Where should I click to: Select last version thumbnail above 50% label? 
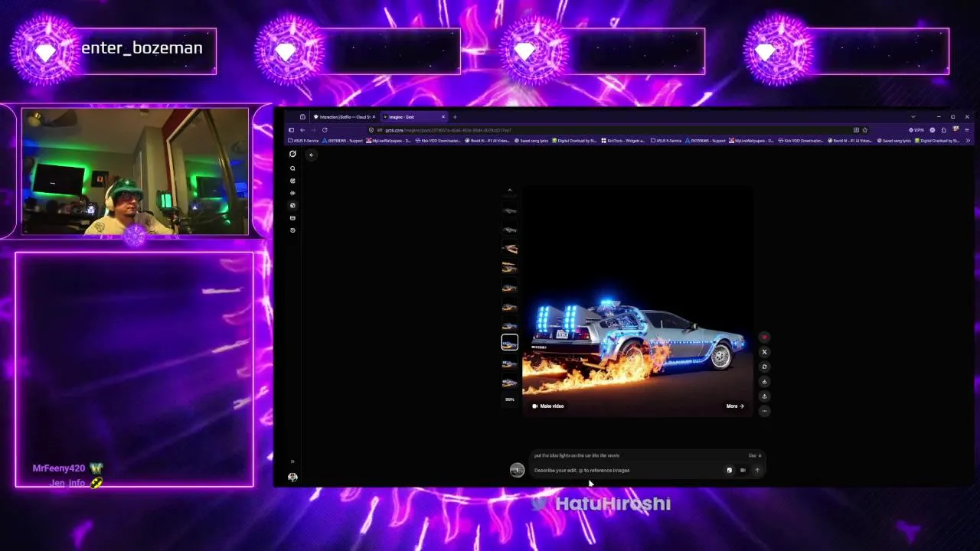pos(510,382)
